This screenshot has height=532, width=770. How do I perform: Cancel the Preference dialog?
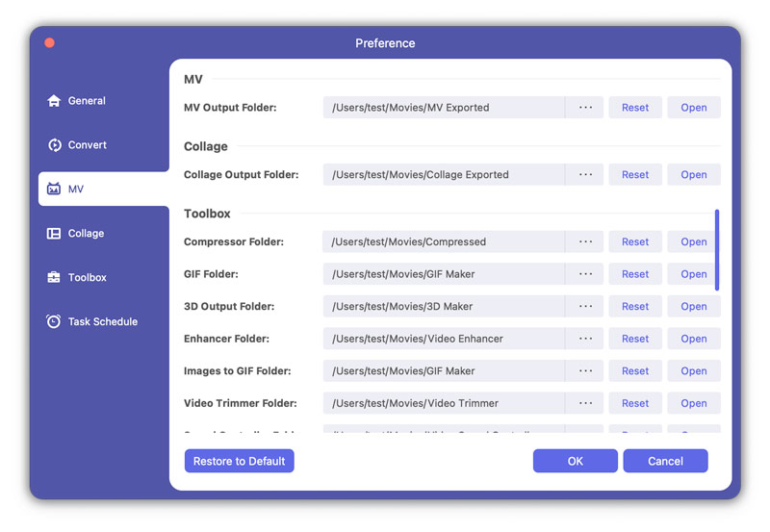[x=665, y=462]
